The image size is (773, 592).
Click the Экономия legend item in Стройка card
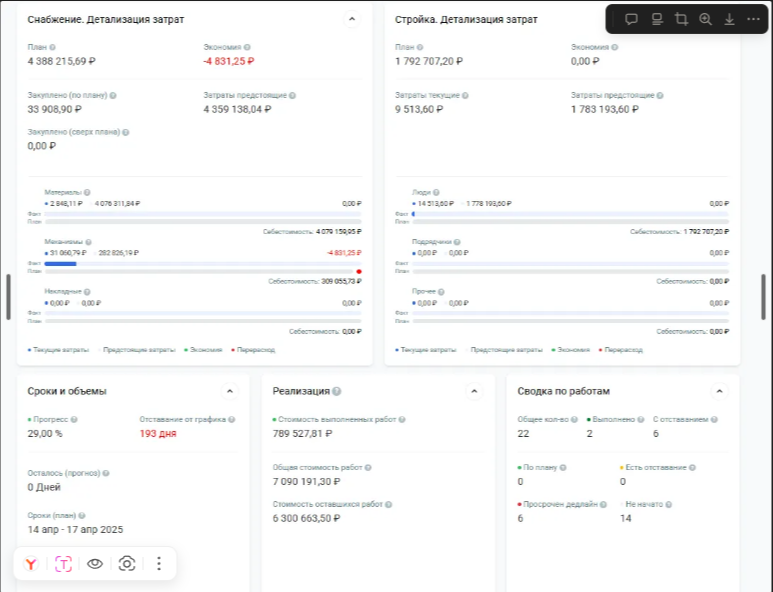[571, 350]
